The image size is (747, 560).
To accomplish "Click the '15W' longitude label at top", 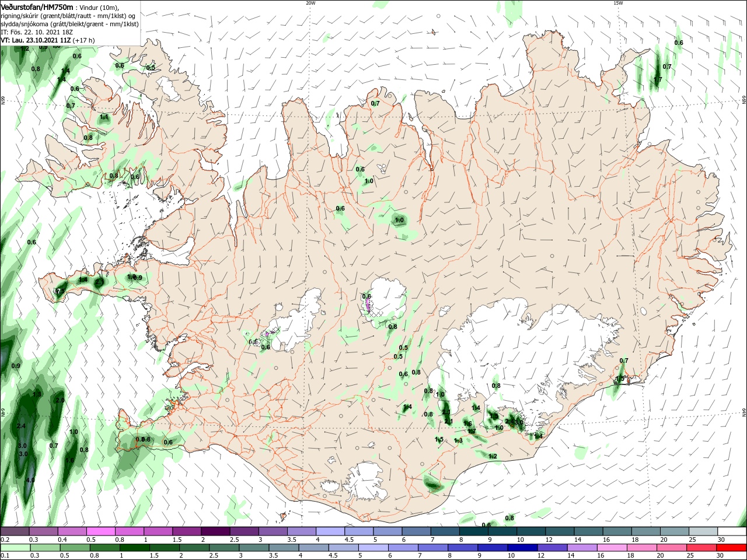I will 618,2.
